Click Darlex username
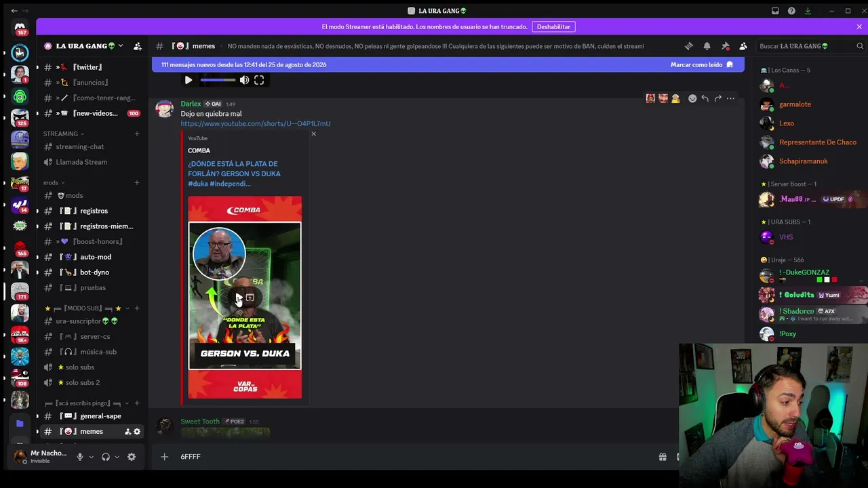Image resolution: width=868 pixels, height=488 pixels. pos(191,104)
